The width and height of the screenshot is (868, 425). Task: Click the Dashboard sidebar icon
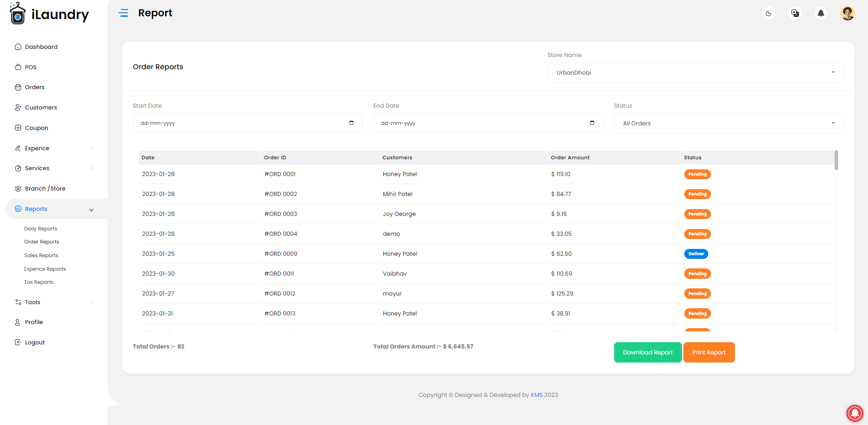[x=18, y=47]
